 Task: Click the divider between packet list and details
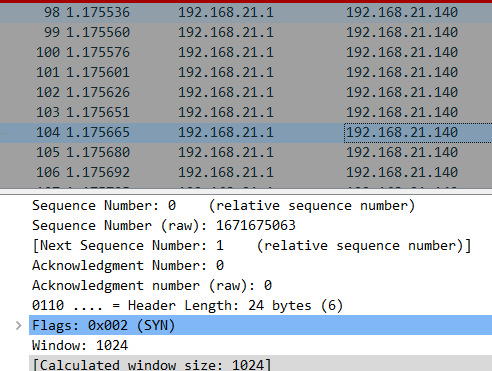coord(246,191)
